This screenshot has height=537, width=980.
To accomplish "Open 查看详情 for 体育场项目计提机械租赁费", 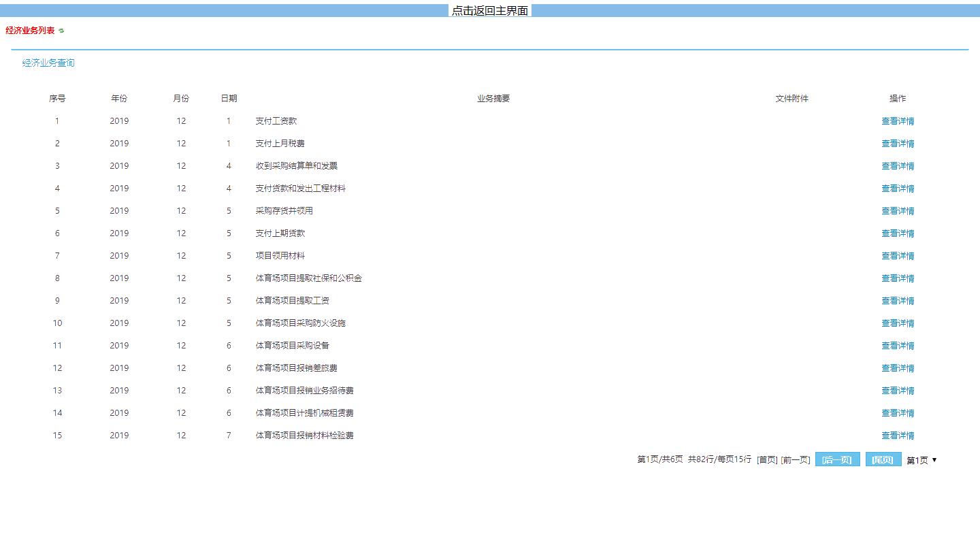I will coord(898,413).
